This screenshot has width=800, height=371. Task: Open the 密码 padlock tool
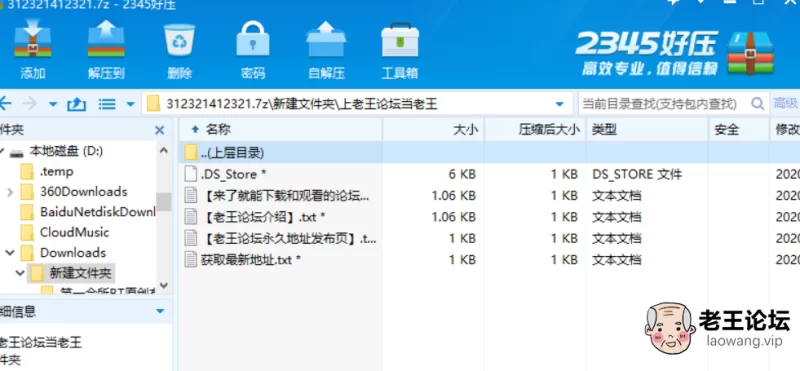(253, 39)
